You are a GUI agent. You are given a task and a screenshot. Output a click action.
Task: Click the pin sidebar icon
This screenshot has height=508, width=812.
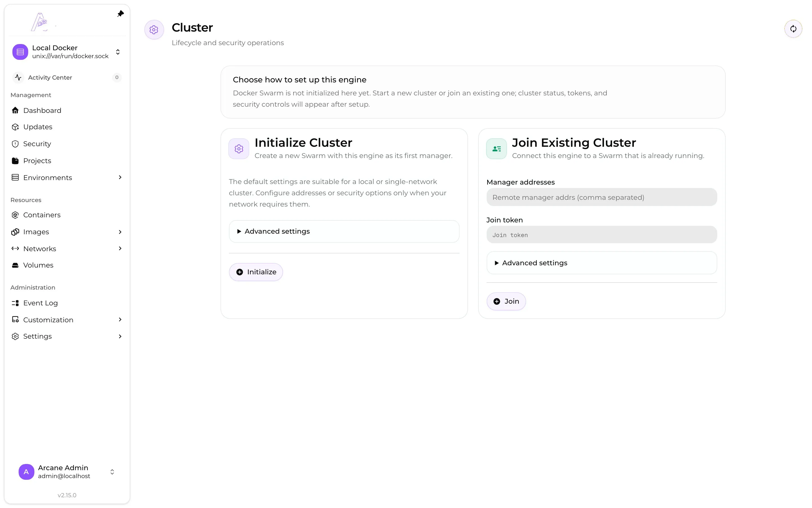coord(120,14)
